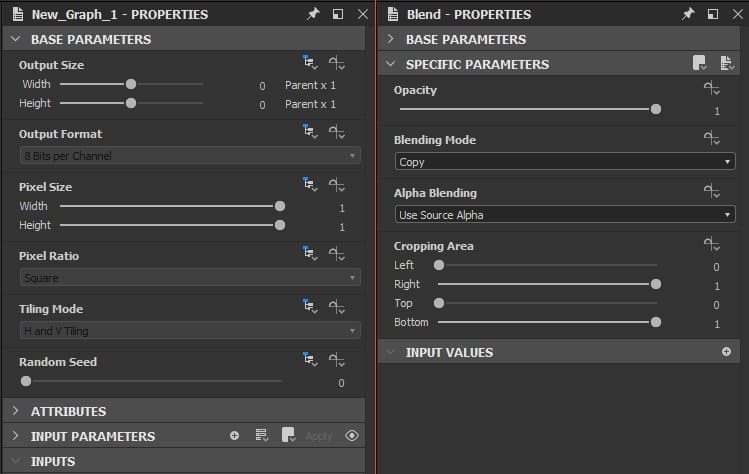The image size is (749, 474).
Task: Add new input parameter with plus icon
Action: [234, 435]
